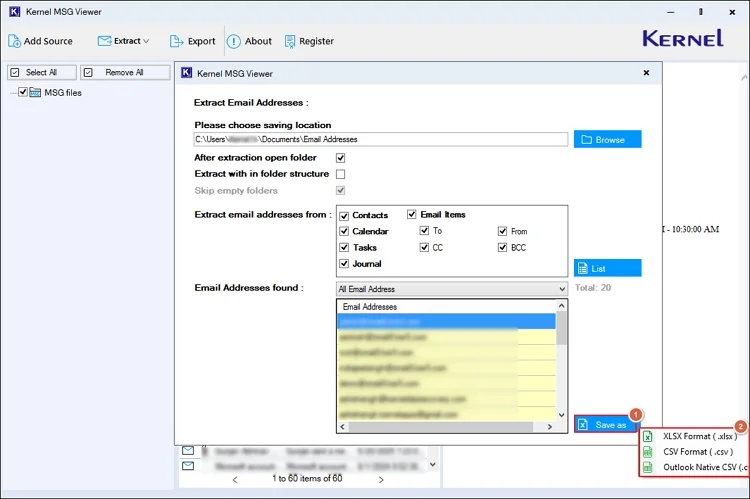Expand the All Email Address dropdown

pos(561,288)
